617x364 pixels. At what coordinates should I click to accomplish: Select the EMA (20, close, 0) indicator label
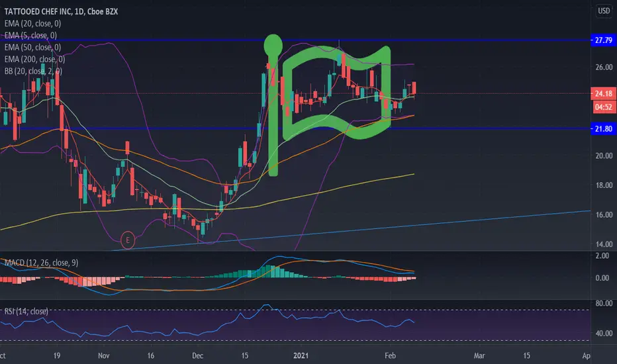click(x=32, y=24)
